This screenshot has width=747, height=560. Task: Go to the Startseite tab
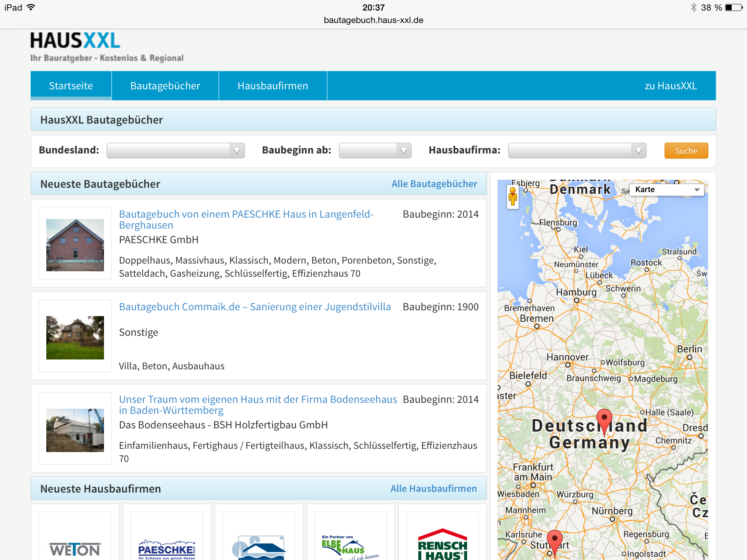tap(71, 86)
